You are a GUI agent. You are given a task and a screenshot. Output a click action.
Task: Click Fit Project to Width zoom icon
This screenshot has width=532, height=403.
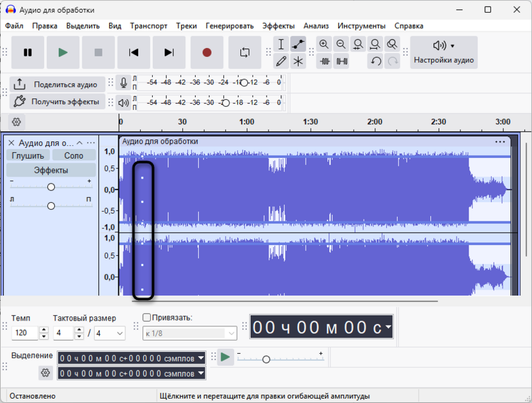(x=375, y=44)
